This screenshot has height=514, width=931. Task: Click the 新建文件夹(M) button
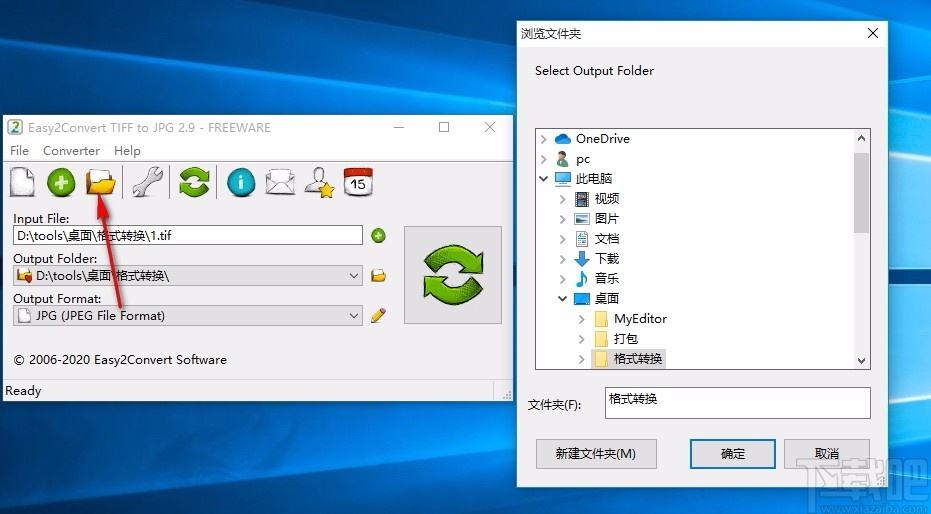[596, 454]
